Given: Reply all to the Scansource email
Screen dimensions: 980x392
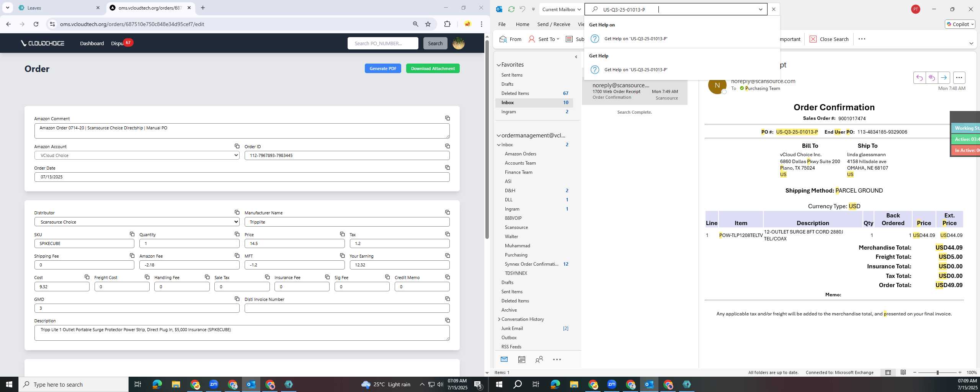Looking at the screenshot, I should point(932,78).
